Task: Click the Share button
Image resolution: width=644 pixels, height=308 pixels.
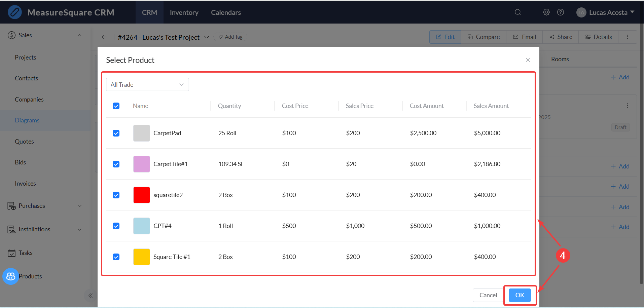Action: point(561,37)
